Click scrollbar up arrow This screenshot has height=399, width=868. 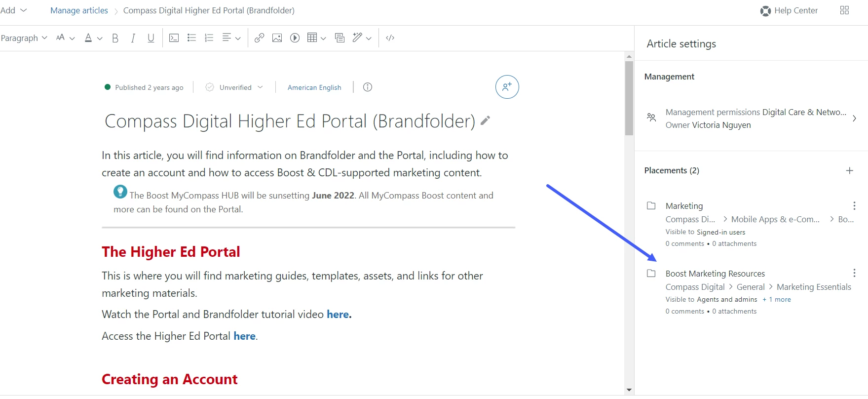coord(629,56)
